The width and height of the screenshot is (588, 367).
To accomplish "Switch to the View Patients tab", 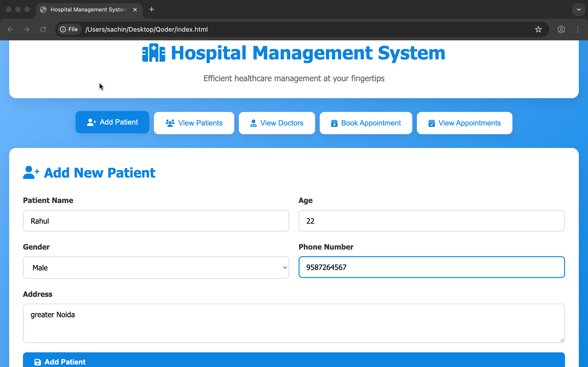I will click(x=194, y=123).
